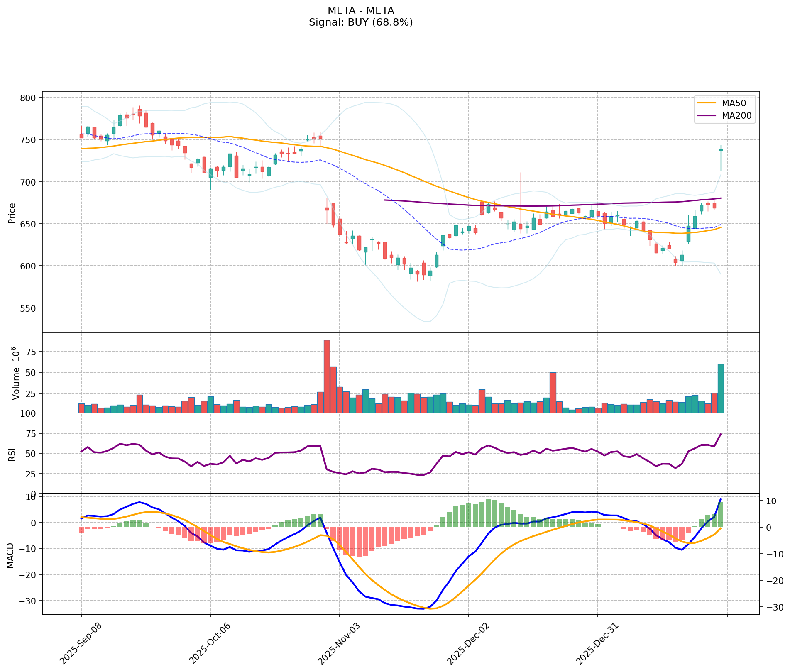
Task: Click the RSI y-axis label
Action: (12, 454)
